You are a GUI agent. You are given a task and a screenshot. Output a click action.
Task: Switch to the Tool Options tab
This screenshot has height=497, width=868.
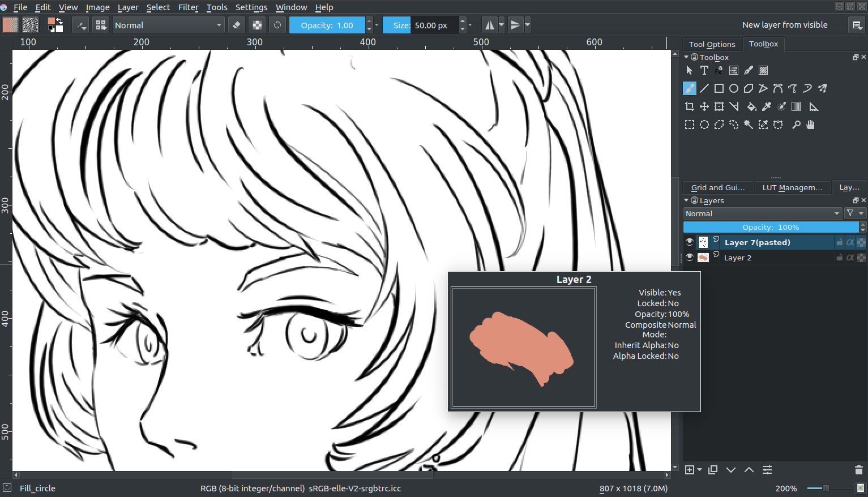coord(712,44)
